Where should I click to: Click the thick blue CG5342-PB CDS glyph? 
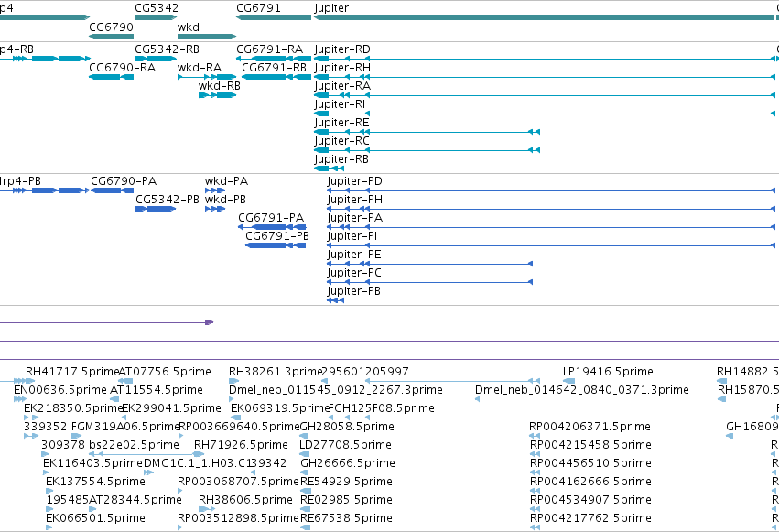point(156,209)
